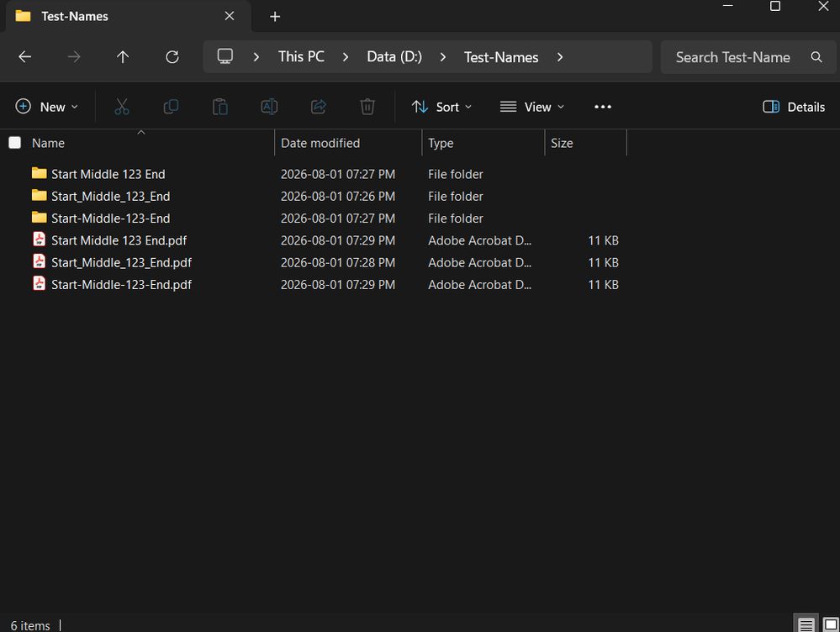Select the Start Middle 123 End folder name
The width and height of the screenshot is (840, 632).
coord(108,174)
